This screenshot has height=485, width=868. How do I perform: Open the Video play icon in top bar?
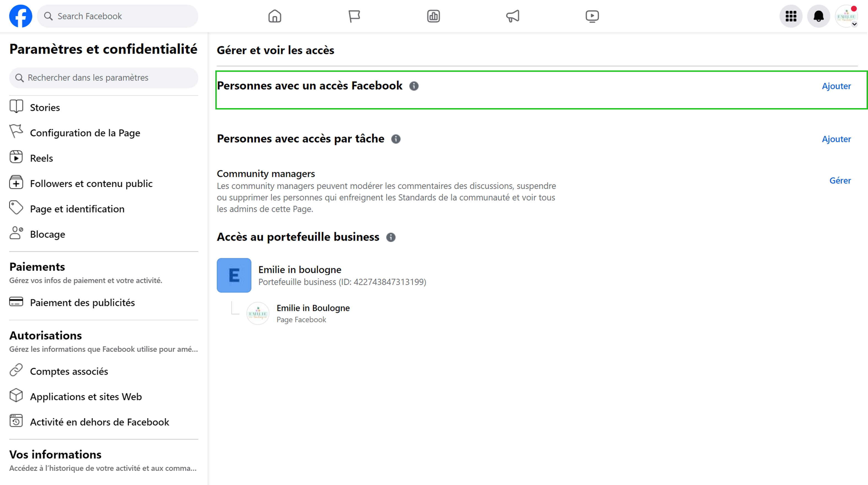coord(592,16)
